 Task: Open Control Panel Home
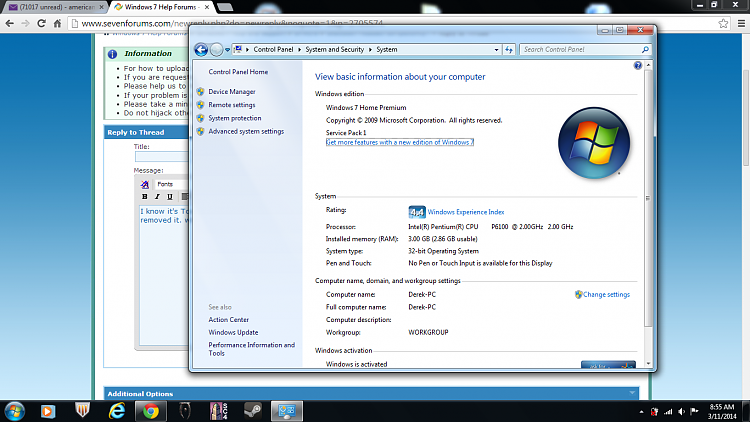(238, 72)
